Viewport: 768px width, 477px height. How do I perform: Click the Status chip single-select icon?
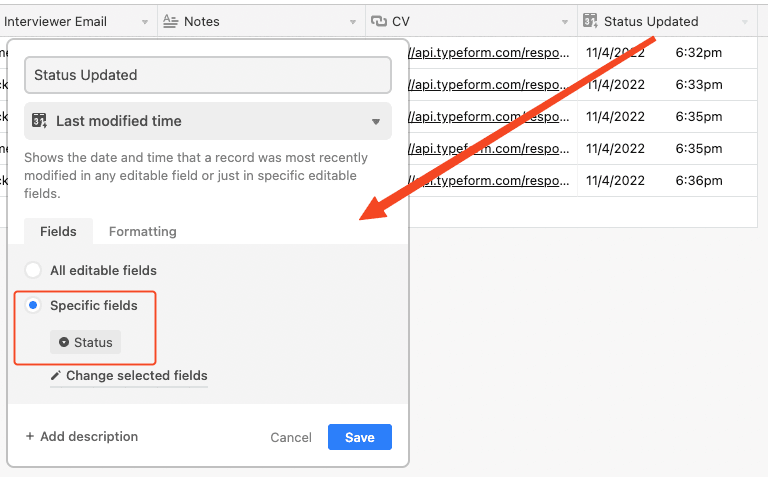coord(64,342)
